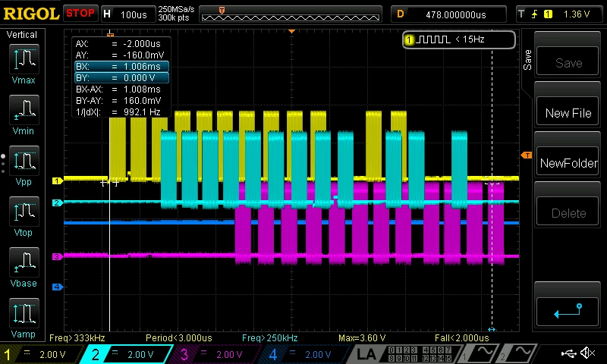Click the Period<3.000us measurement result
Image resolution: width=607 pixels, height=364 pixels.
(179, 338)
